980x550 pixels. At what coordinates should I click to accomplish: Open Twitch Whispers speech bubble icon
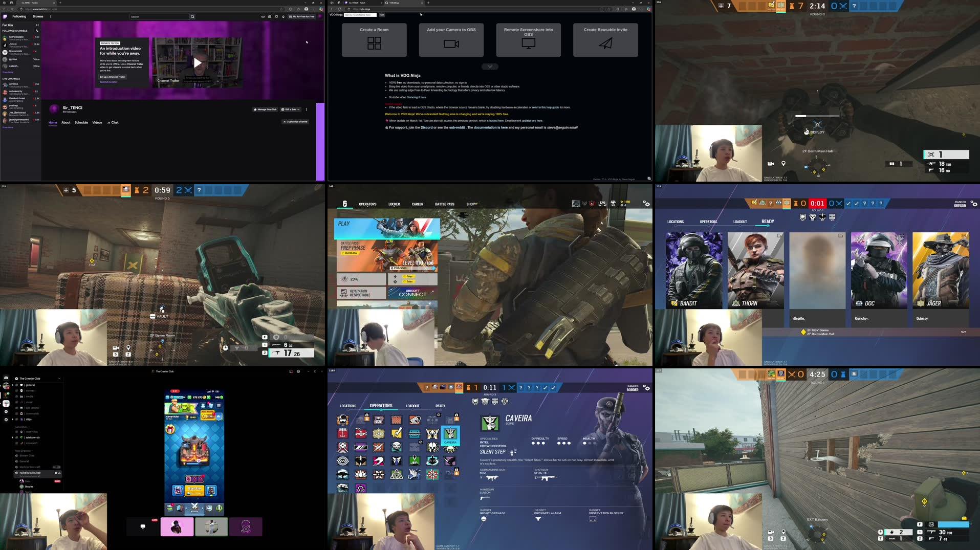276,16
